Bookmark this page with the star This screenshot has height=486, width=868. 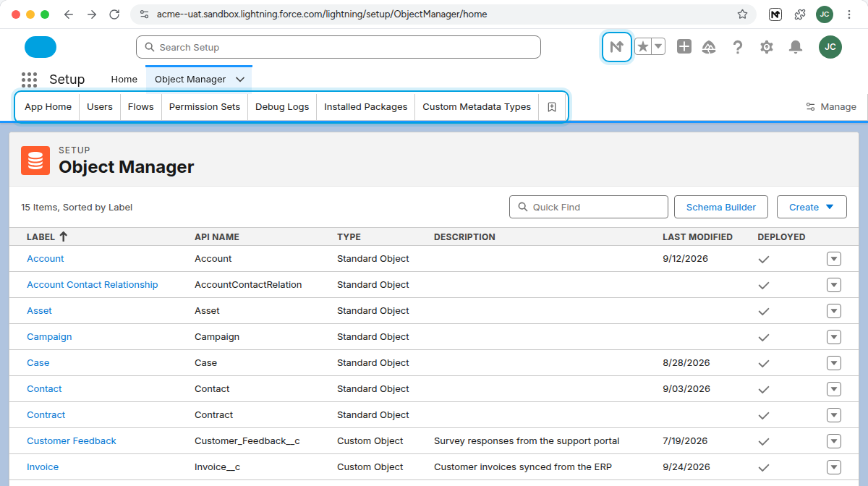(x=742, y=14)
